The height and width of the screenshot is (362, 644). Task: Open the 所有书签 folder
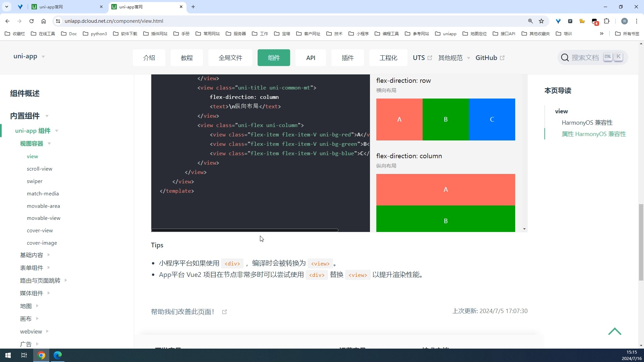tap(628, 34)
